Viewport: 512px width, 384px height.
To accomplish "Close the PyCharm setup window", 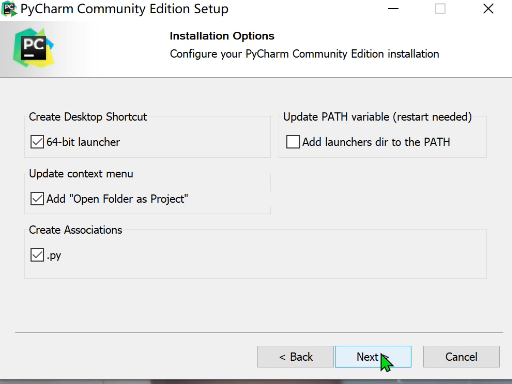I will pyautogui.click(x=488, y=9).
